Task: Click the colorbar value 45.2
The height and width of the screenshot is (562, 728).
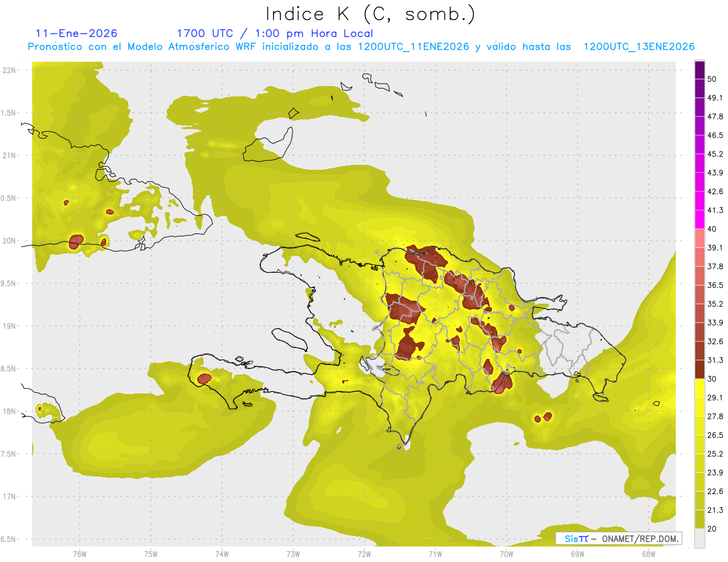Action: tap(715, 154)
